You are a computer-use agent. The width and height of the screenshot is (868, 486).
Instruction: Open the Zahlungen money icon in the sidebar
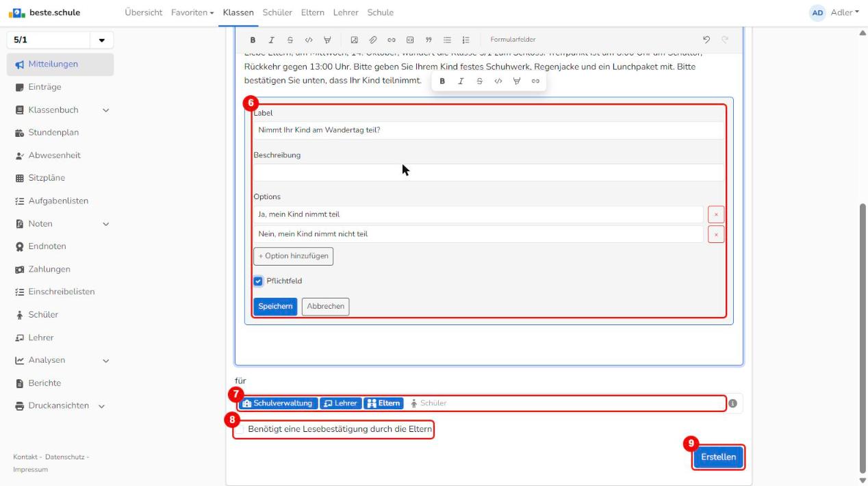[19, 269]
